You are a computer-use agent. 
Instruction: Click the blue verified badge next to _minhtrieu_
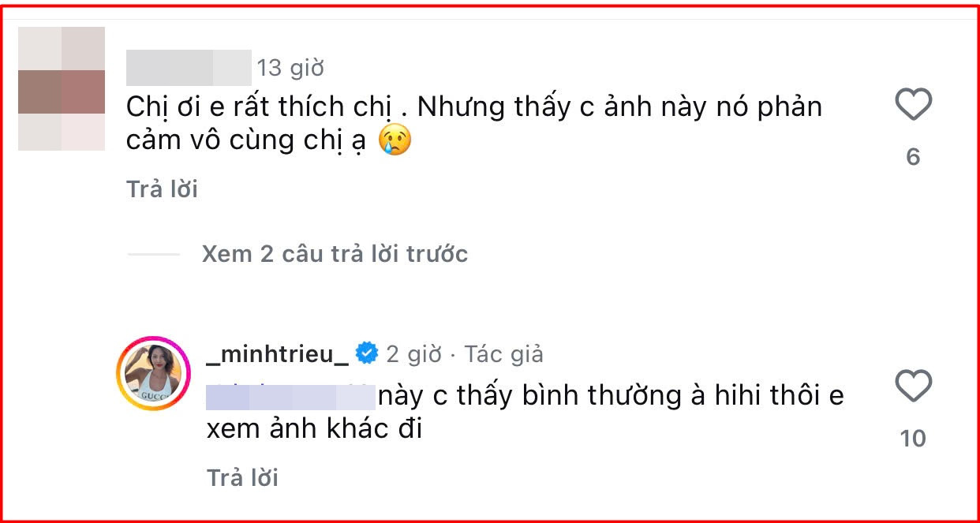tap(368, 354)
